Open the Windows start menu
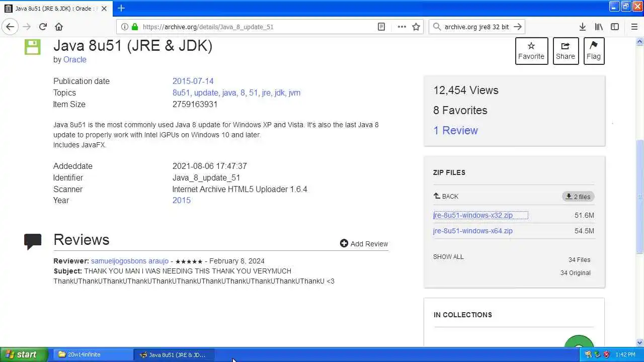The width and height of the screenshot is (644, 362). [24, 354]
